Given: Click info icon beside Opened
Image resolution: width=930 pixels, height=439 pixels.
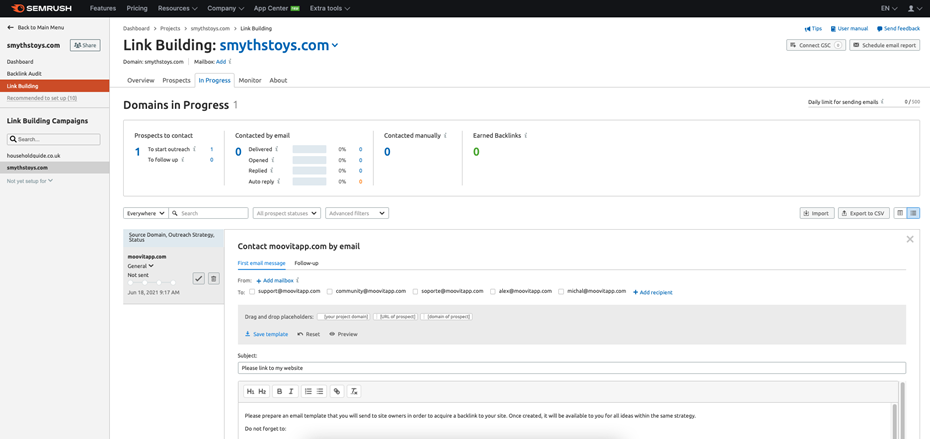Looking at the screenshot, I should [273, 160].
